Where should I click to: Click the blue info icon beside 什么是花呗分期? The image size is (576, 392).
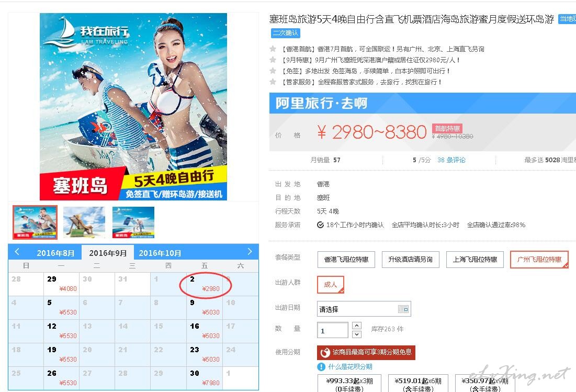321,367
